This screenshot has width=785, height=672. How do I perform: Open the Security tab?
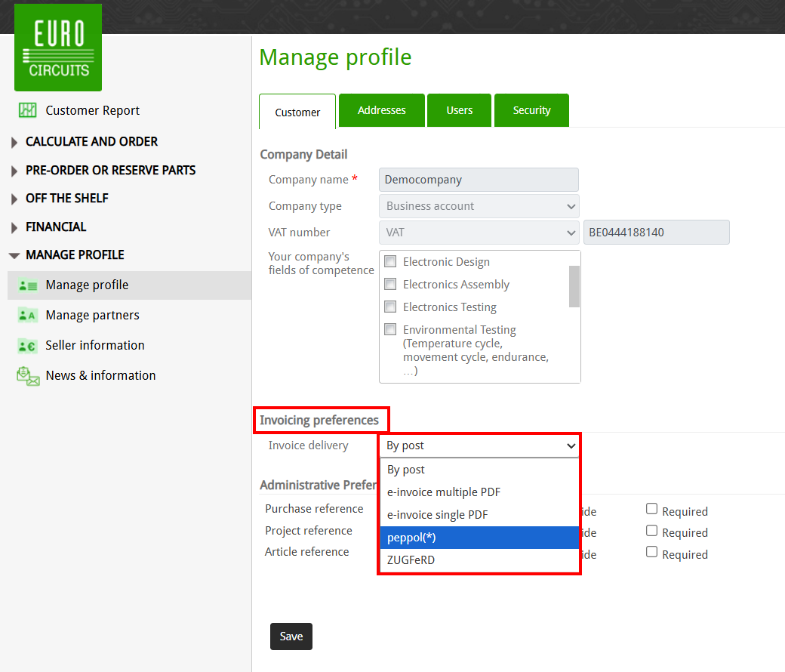tap(531, 110)
